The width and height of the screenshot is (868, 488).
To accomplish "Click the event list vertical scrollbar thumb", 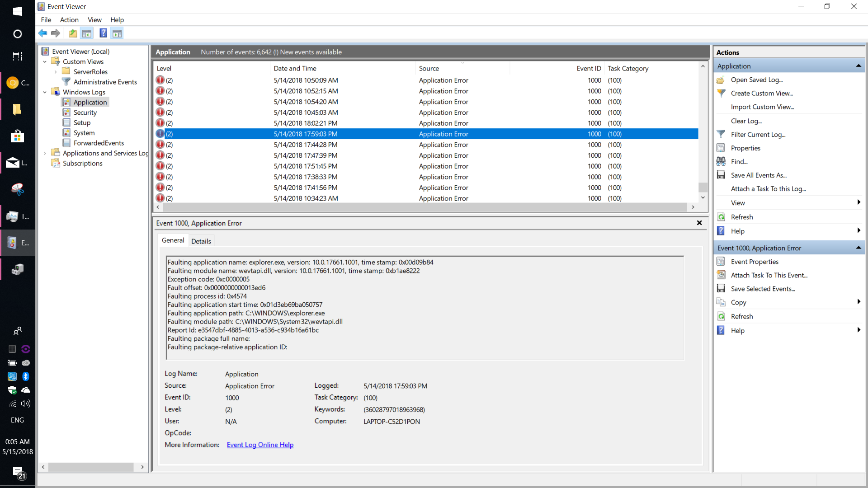I will (703, 187).
